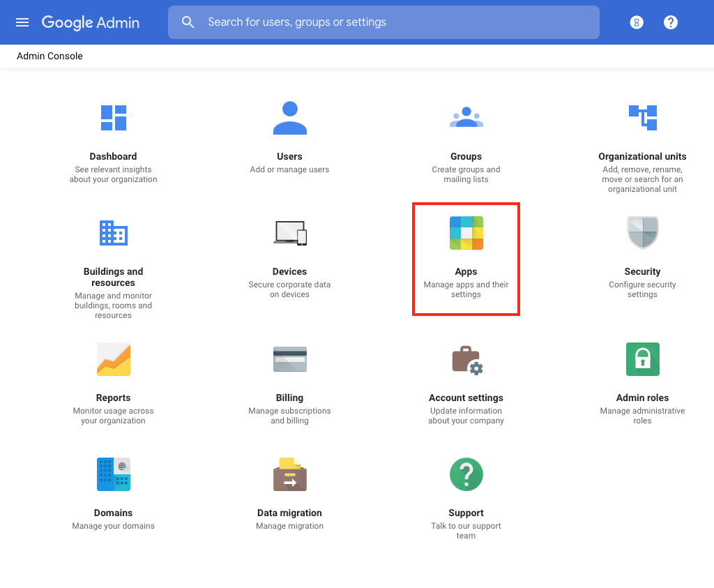Click 'Secure corporate data on devices' text
714x588 pixels.
pyautogui.click(x=289, y=289)
